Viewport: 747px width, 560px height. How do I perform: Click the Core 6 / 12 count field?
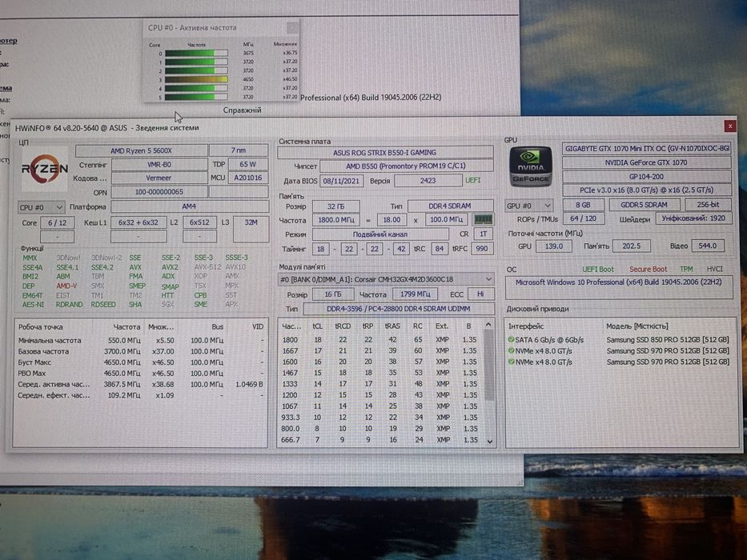[57, 223]
